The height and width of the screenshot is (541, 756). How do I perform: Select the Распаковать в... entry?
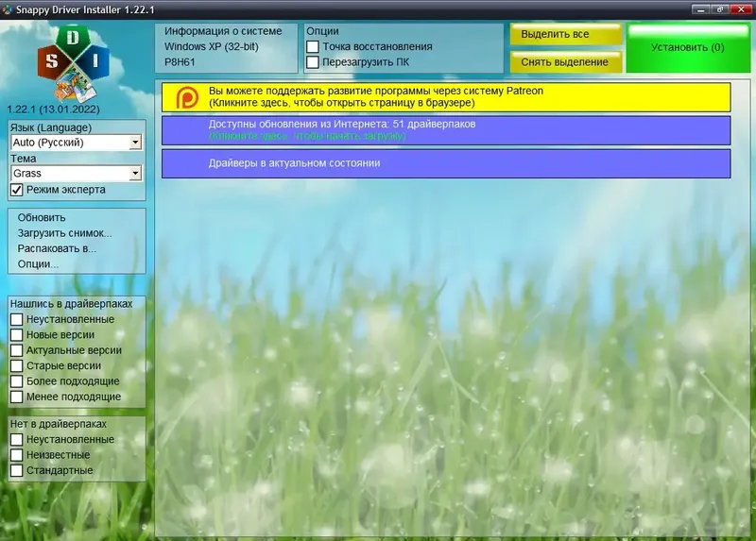57,248
